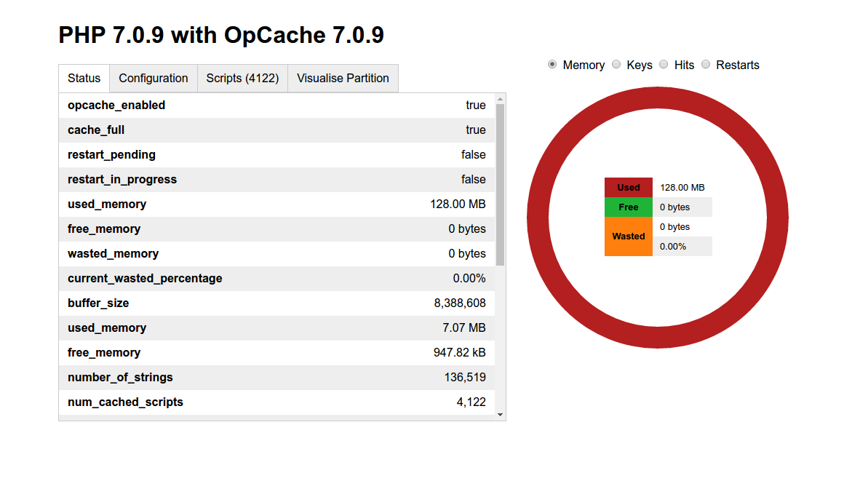Click the red Used legend swatch
Viewport: 868px width, 489px height.
click(628, 188)
